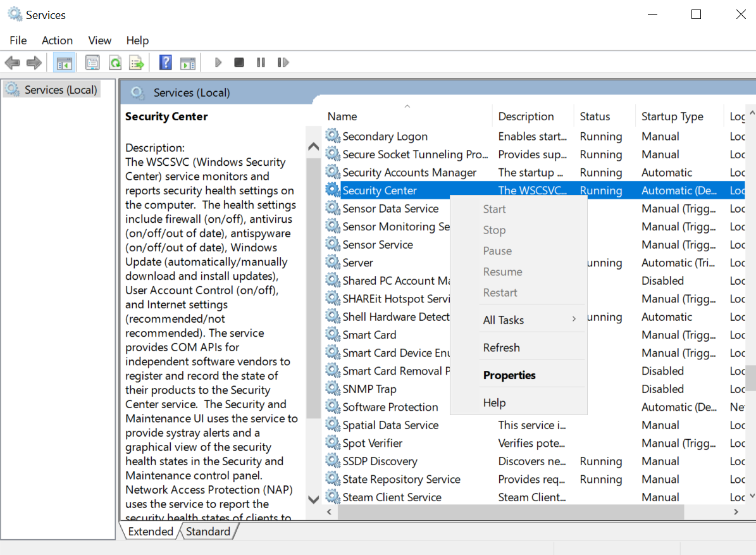
Task: Choose Restart in the context menu
Action: [519, 293]
